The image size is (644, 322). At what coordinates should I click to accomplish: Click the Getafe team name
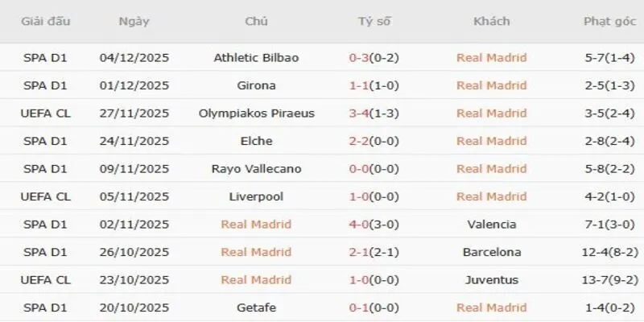coord(256,308)
